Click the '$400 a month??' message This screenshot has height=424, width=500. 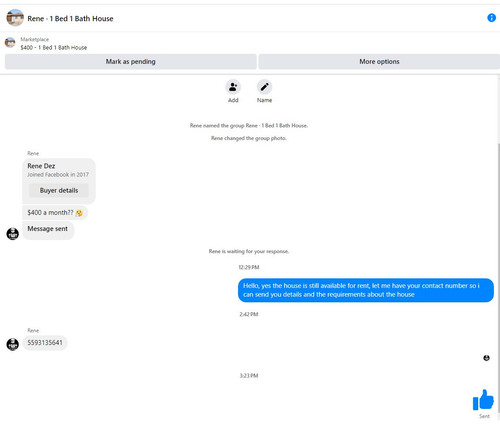tap(55, 213)
